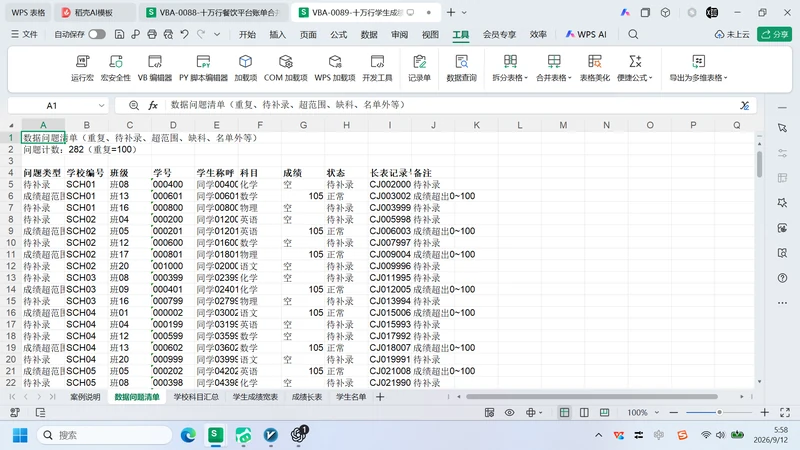Click the zoom lookup icon in formula bar

(x=134, y=105)
